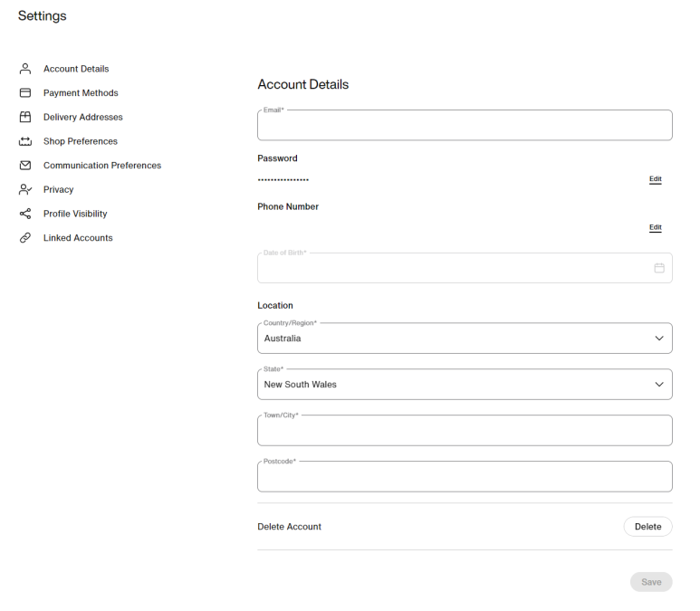
Task: Click the Date of Birth field
Action: click(x=465, y=268)
